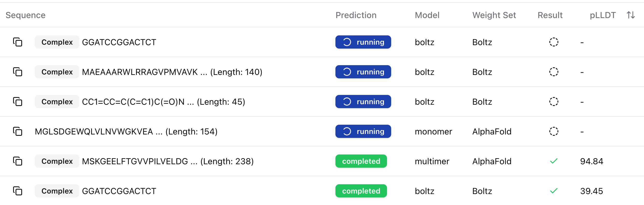Viewport: 644px width, 205px height.
Task: Copy the CC1=CC=C SMILES sequence
Action: coord(18,102)
